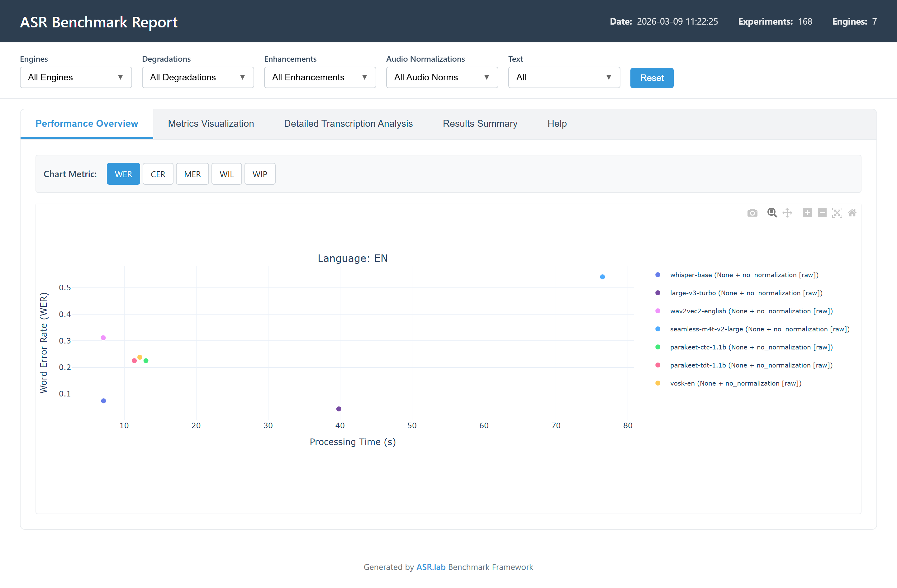Open Results Summary tab
The height and width of the screenshot is (588, 897).
point(480,124)
